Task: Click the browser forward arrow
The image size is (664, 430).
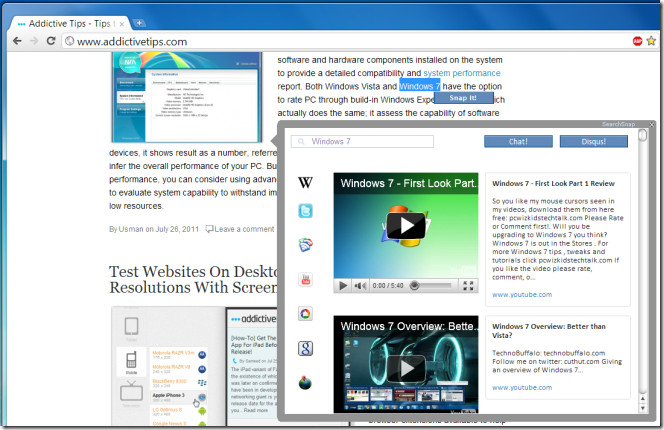Action: tap(34, 41)
